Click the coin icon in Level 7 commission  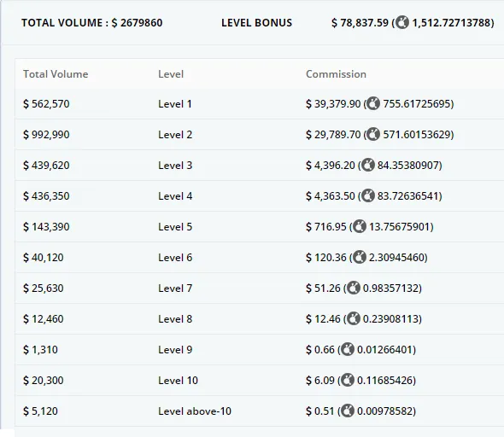click(x=354, y=288)
